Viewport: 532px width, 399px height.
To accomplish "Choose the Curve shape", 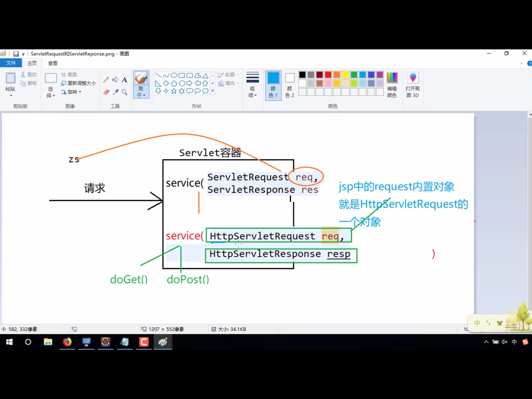I will coord(166,76).
